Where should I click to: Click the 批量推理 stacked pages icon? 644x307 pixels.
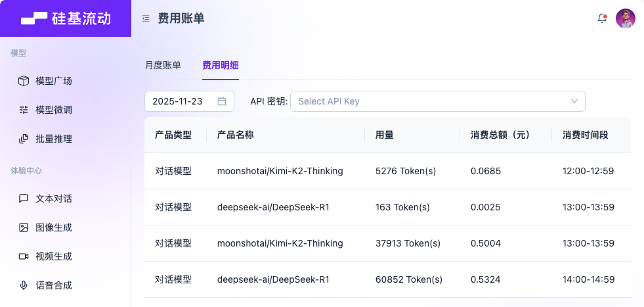(24, 139)
